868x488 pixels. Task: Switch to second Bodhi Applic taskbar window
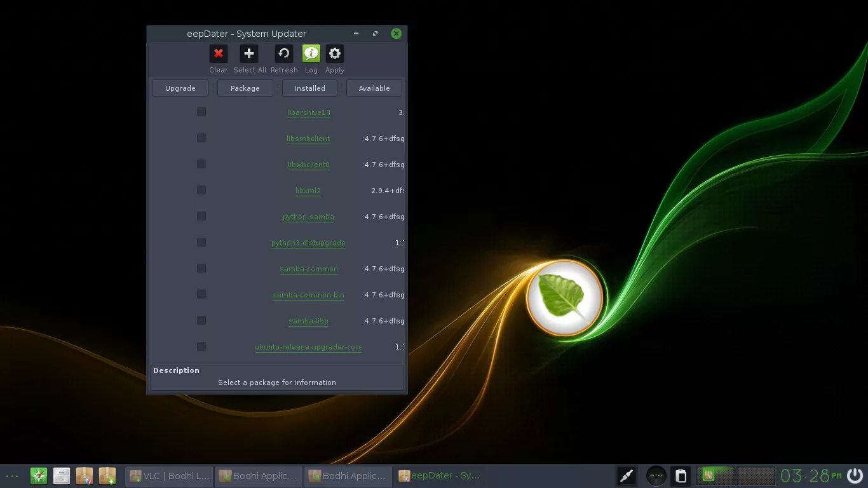click(x=348, y=475)
